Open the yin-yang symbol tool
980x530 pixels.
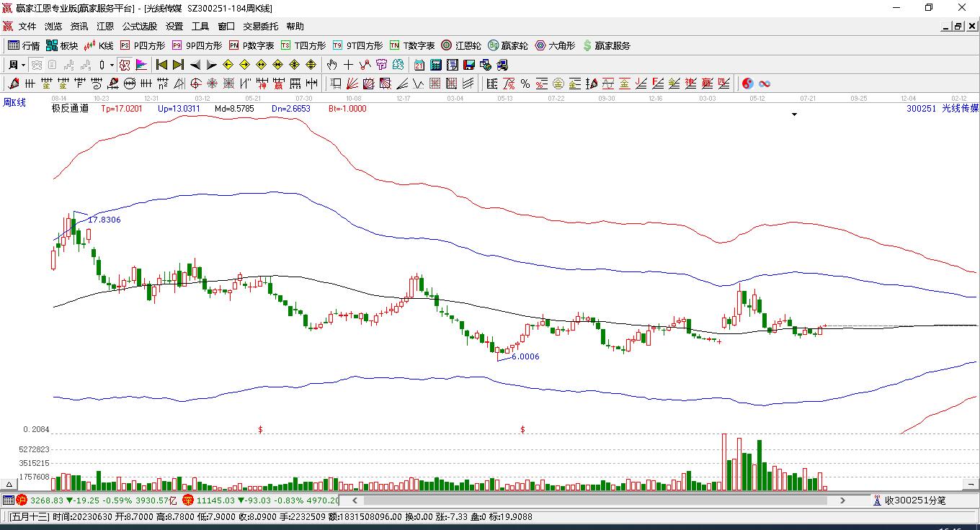(x=747, y=84)
